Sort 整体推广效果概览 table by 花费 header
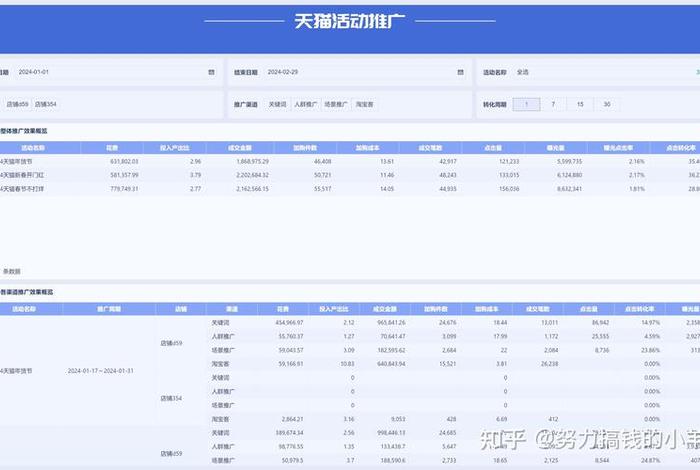Image resolution: width=700 pixels, height=470 pixels. [x=112, y=148]
